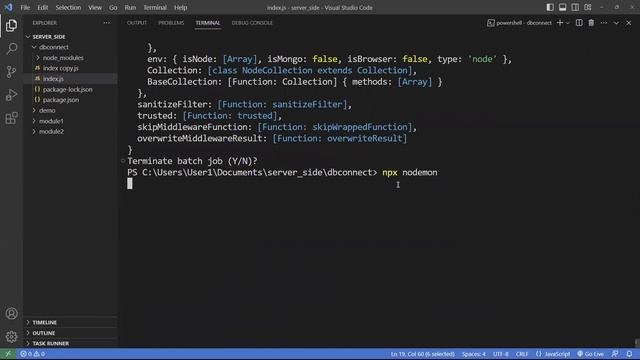640x360 pixels.
Task: Toggle the primary side bar layout
Action: [550, 7]
